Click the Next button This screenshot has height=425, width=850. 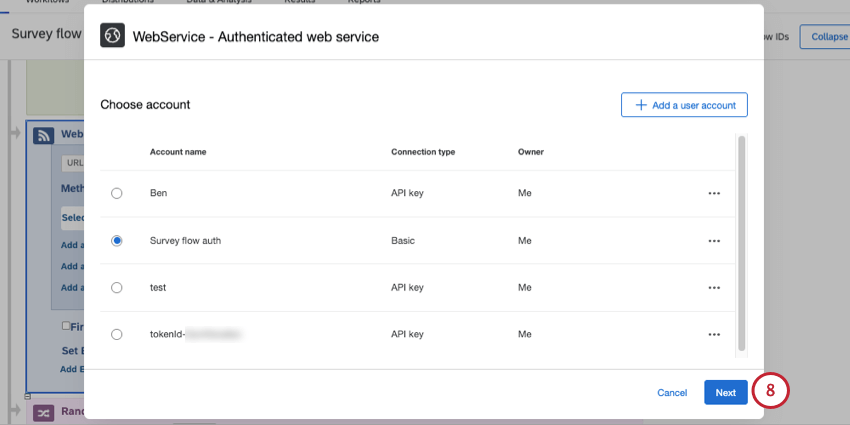tap(726, 392)
